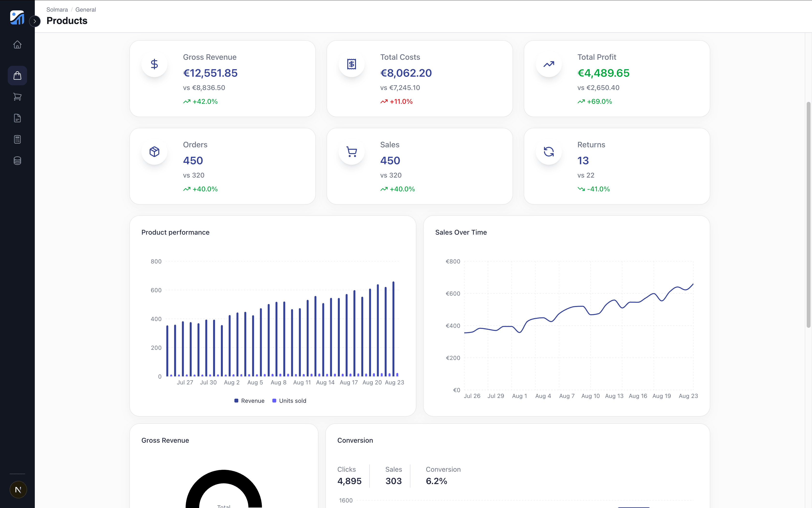Click the €8,062.20 total costs value

[x=406, y=73]
